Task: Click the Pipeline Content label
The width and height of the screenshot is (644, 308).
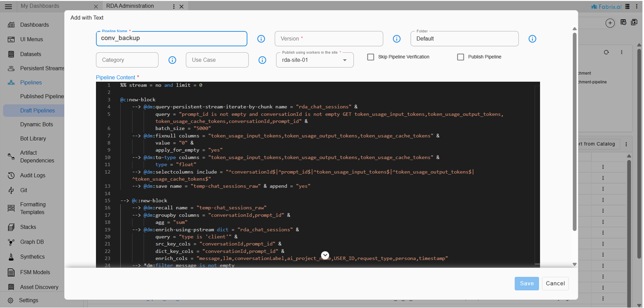Action: 117,77
